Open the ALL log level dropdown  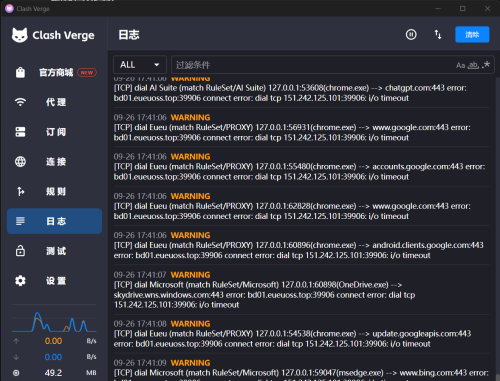point(140,65)
